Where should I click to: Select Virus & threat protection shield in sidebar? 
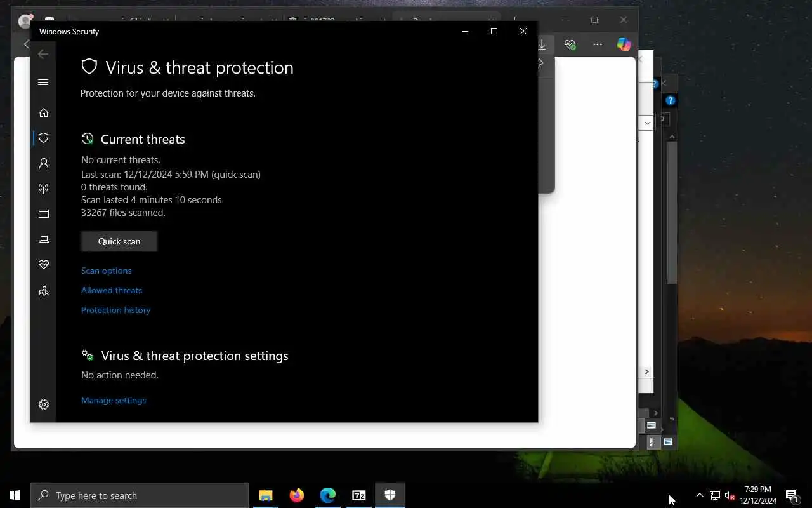44,138
